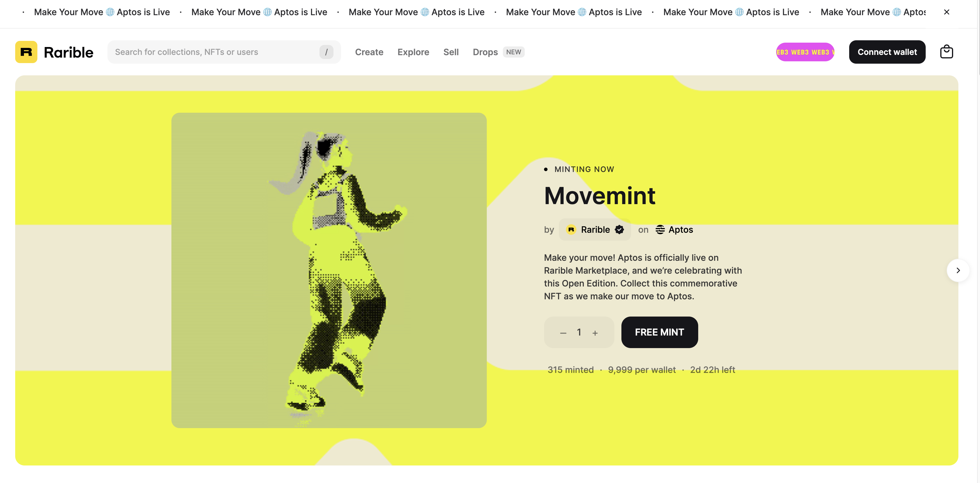Click the slash shortcut key in search
The height and width of the screenshot is (483, 980).
click(326, 52)
